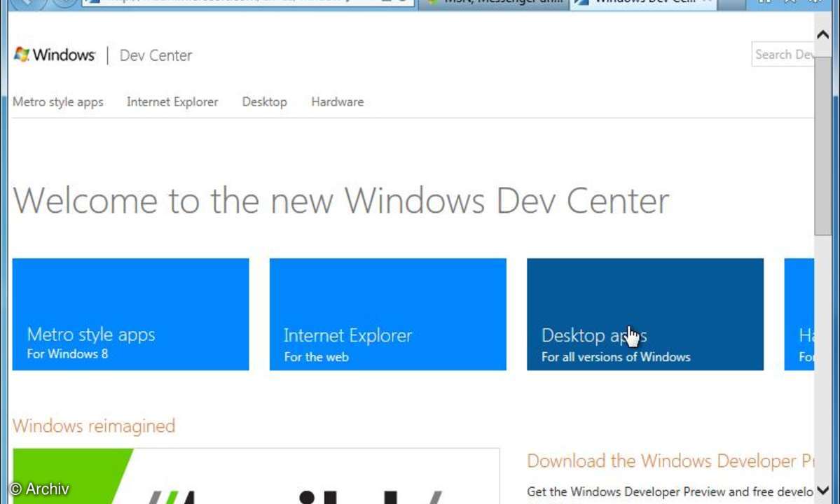Click the scrollbar up arrow
840x504 pixels.
[x=823, y=35]
